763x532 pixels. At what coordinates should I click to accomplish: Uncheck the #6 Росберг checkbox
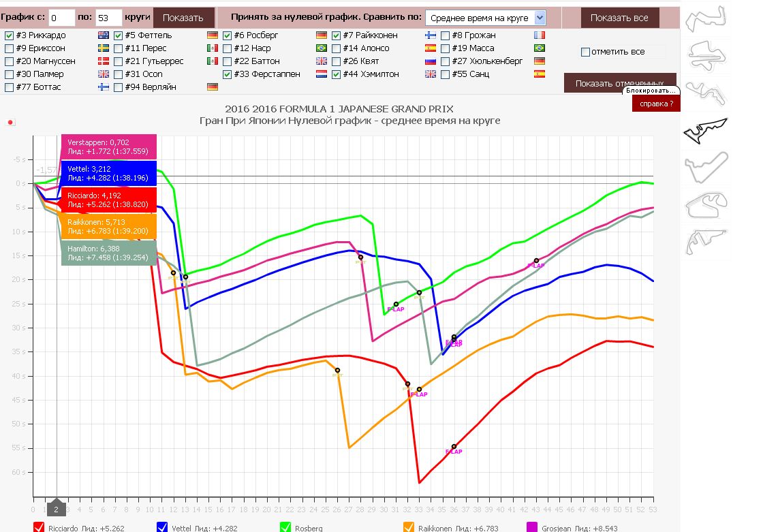click(228, 35)
